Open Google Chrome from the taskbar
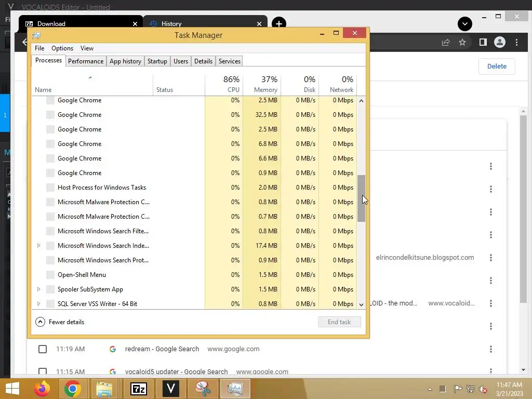The width and height of the screenshot is (532, 399). click(x=72, y=389)
